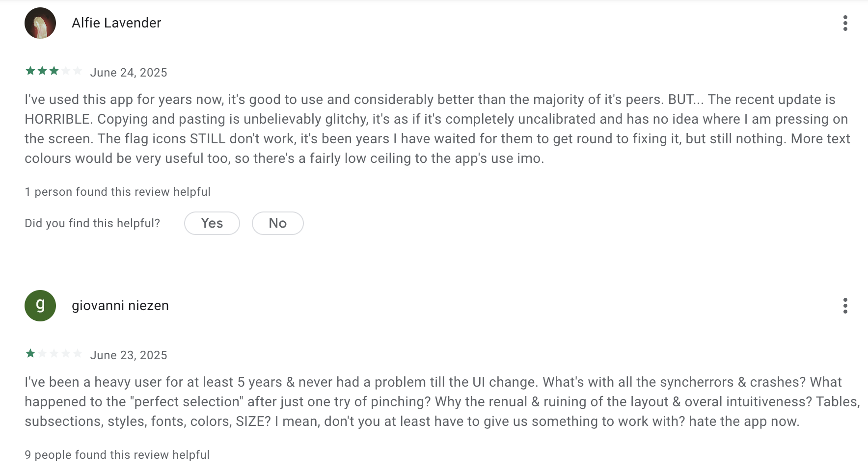The image size is (868, 474).
Task: Click the 'Did you find this helpful?' prompt
Action: 92,223
